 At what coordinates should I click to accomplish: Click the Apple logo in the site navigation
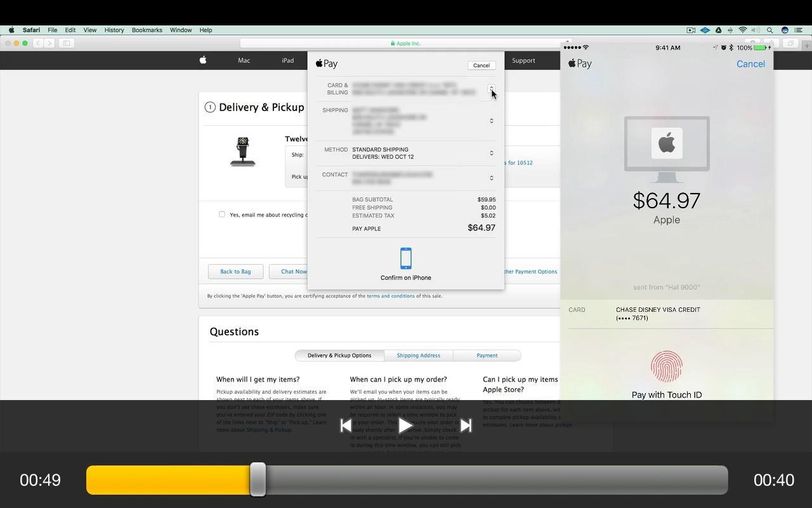point(203,60)
